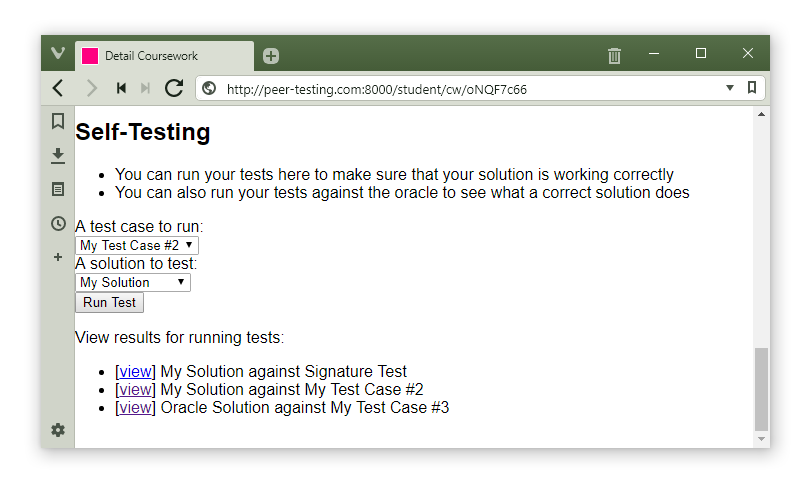Add a web panel to sidebar
The image size is (809, 481).
pyautogui.click(x=58, y=257)
